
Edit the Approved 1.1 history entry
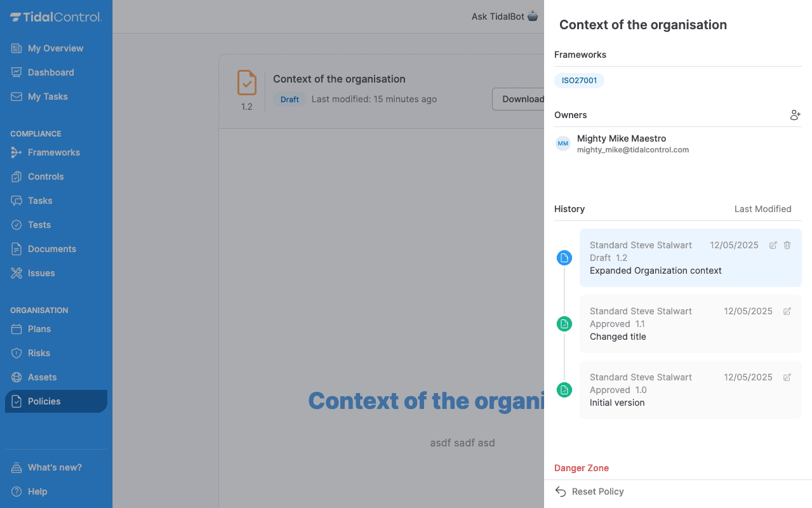point(787,311)
